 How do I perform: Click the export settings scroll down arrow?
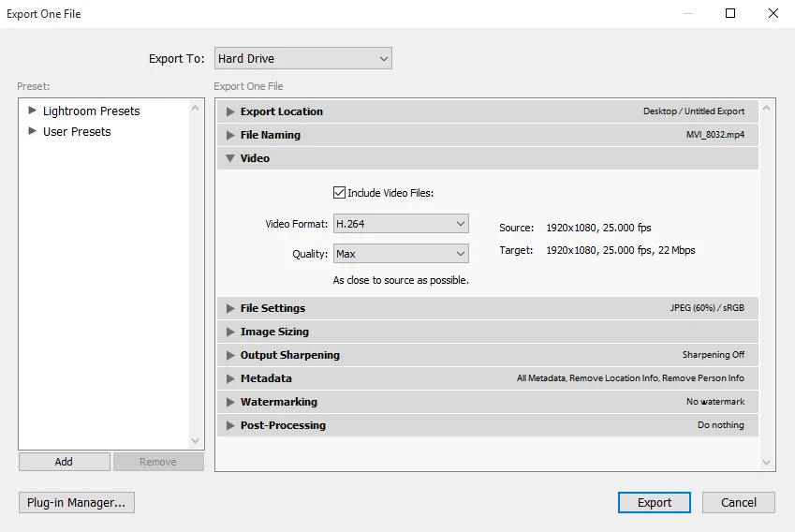click(766, 462)
